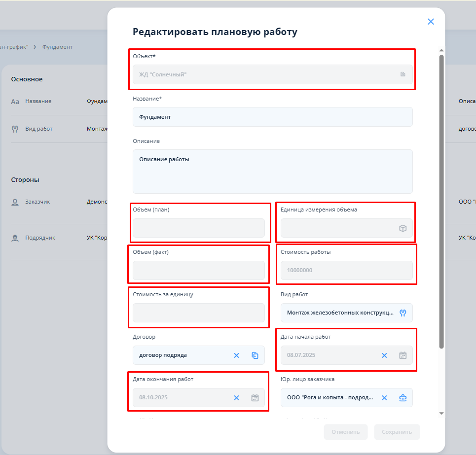Open calendar for Дата окончания работ
This screenshot has width=476, height=455.
click(x=255, y=398)
